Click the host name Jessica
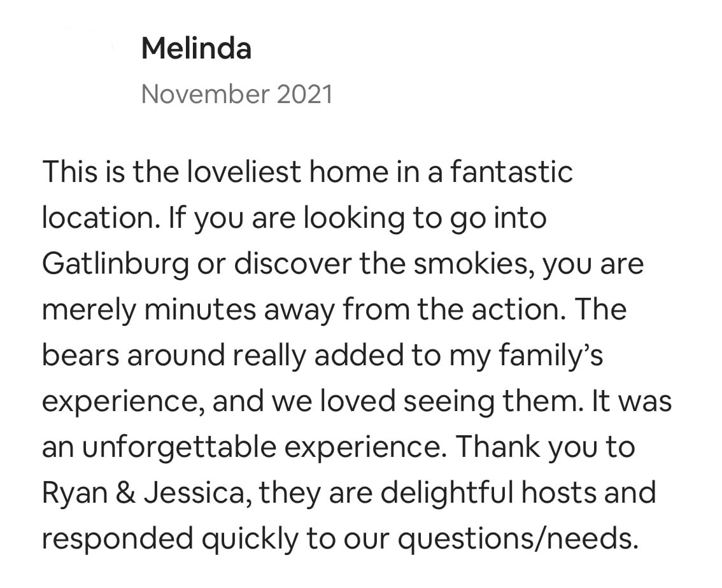This screenshot has width=722, height=588. coord(198,493)
